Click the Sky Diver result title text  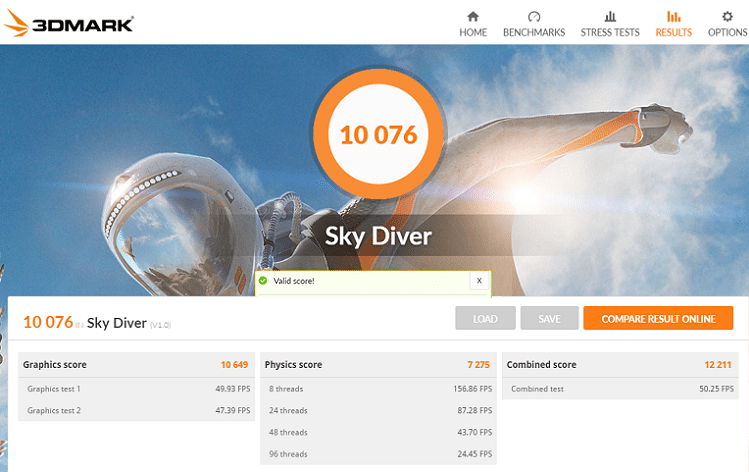[x=117, y=323]
